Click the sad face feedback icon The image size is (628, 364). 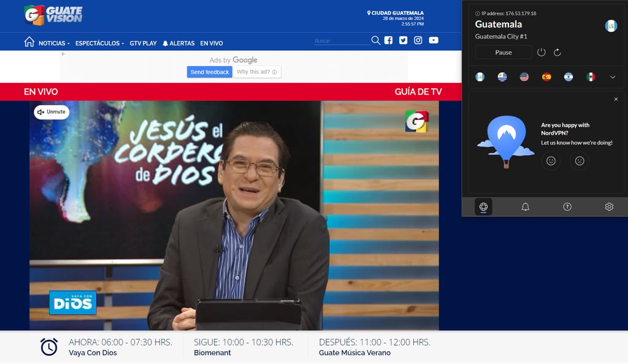pos(580,161)
